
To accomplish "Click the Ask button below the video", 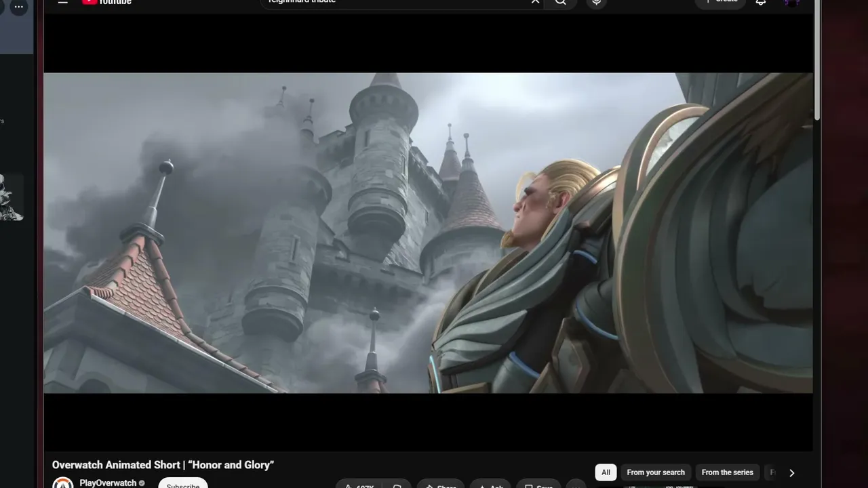I will [490, 484].
